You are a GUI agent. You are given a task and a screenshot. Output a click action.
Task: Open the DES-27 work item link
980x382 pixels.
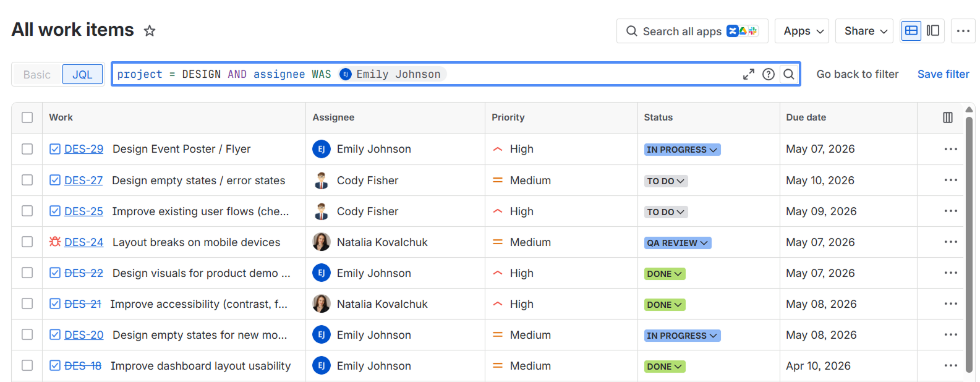[83, 180]
